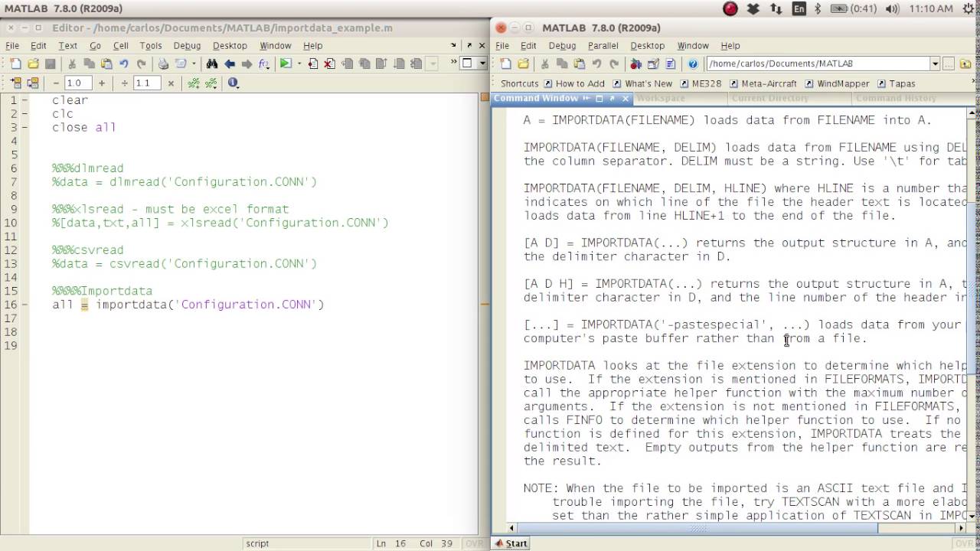Increment value by 1.0 plus button
The height and width of the screenshot is (551, 980).
pos(102,83)
